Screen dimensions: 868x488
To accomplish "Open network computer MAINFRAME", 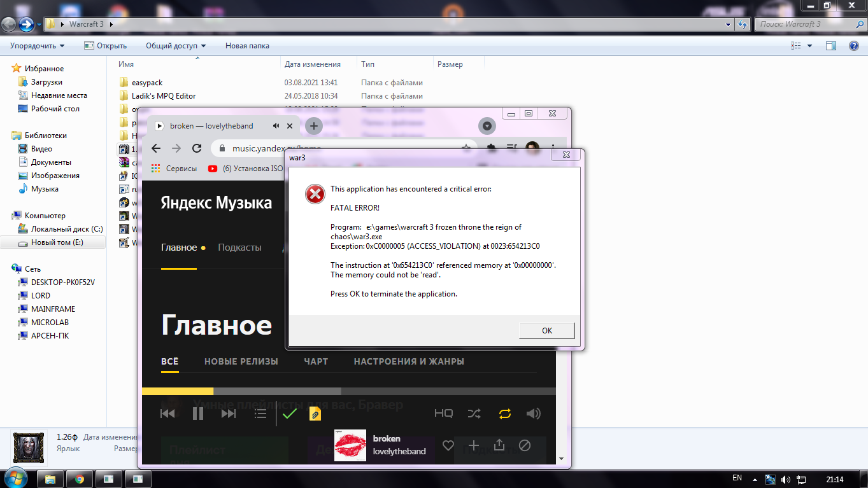I will coord(53,309).
